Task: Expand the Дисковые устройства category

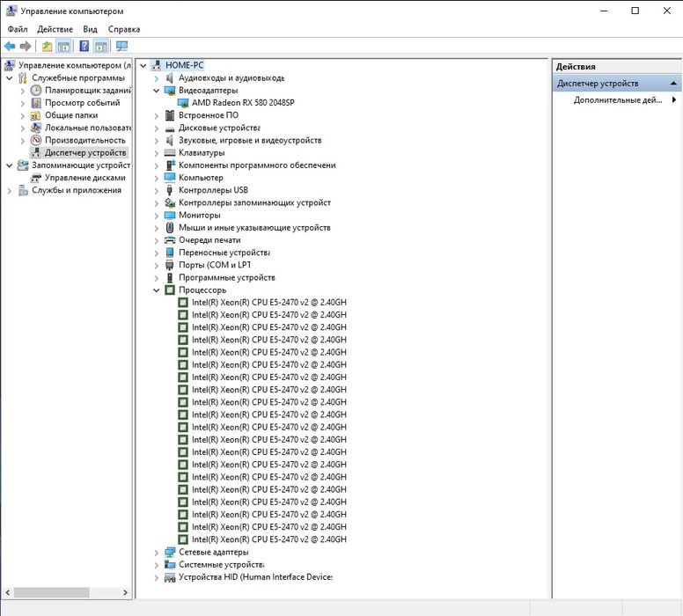Action: click(x=157, y=128)
